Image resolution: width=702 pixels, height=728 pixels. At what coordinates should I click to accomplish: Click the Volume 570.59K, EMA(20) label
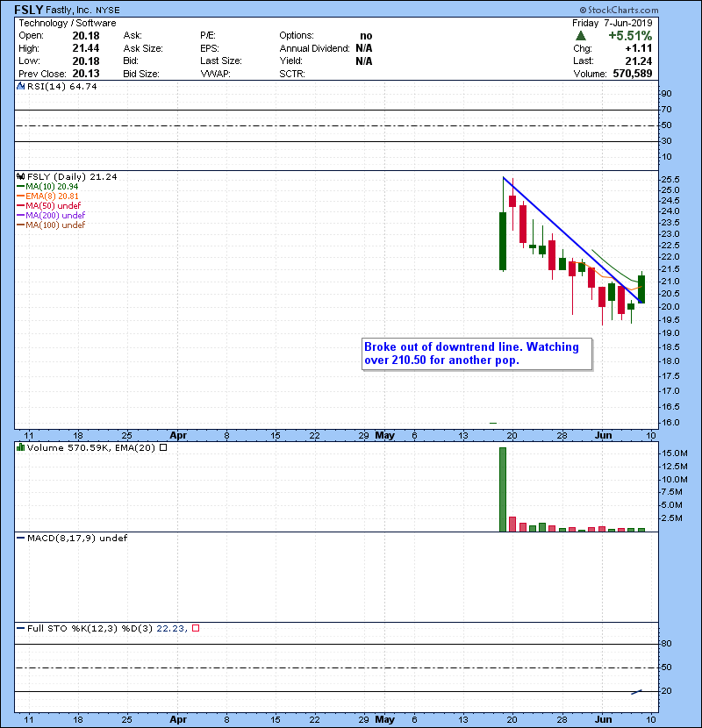(x=91, y=448)
